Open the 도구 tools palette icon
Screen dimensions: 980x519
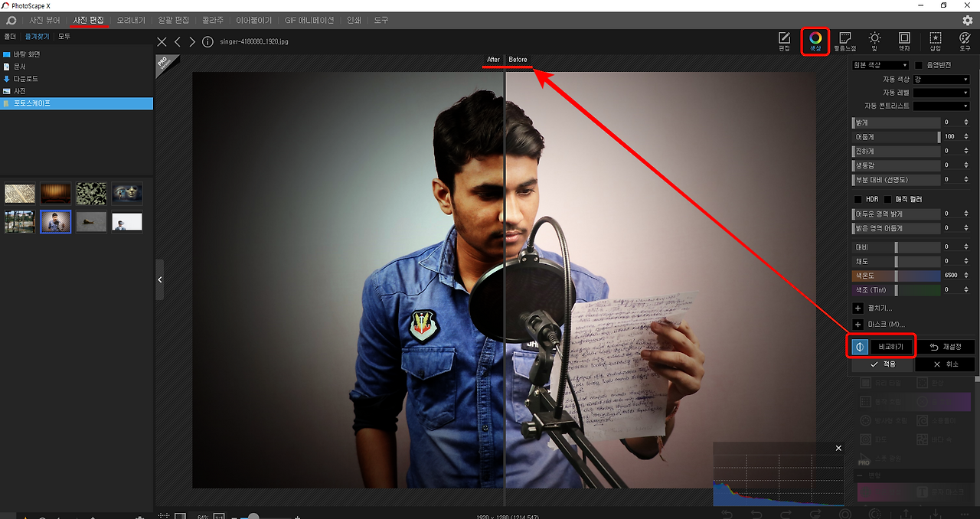(x=965, y=41)
